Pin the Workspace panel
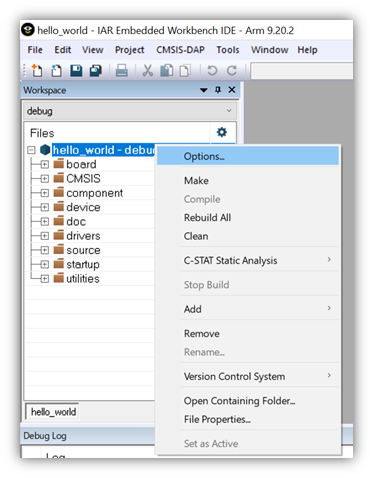This screenshot has height=478, width=373. click(x=218, y=90)
